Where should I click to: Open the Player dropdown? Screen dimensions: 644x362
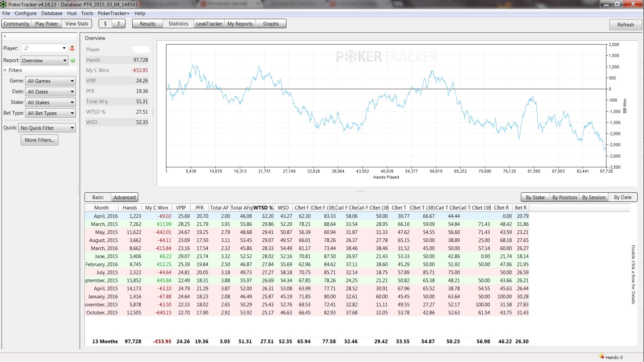coord(44,48)
